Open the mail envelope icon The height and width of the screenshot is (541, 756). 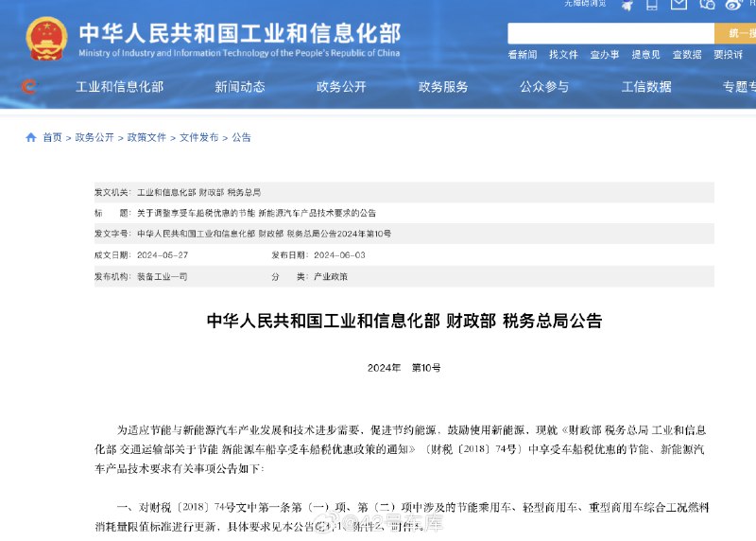pos(679,5)
